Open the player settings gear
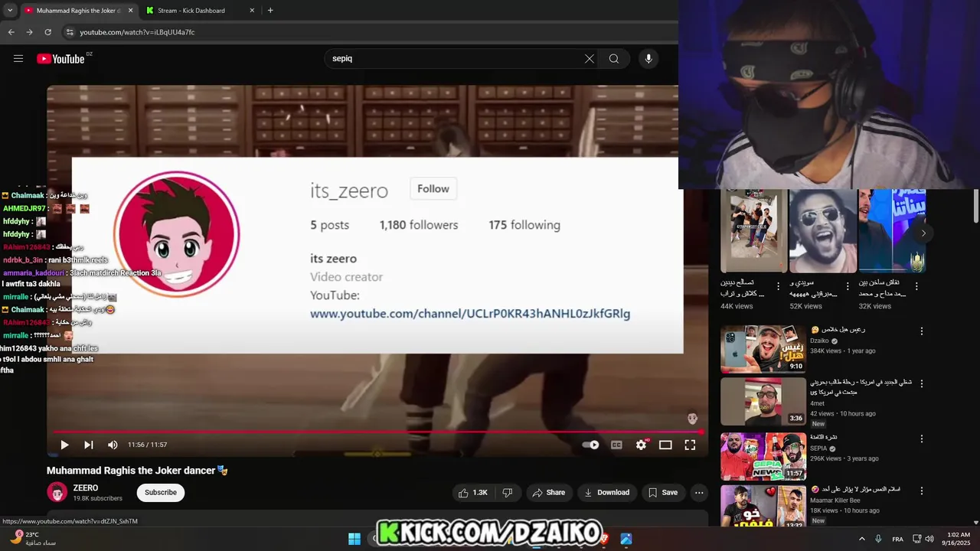Viewport: 980px width, 551px height. [642, 445]
